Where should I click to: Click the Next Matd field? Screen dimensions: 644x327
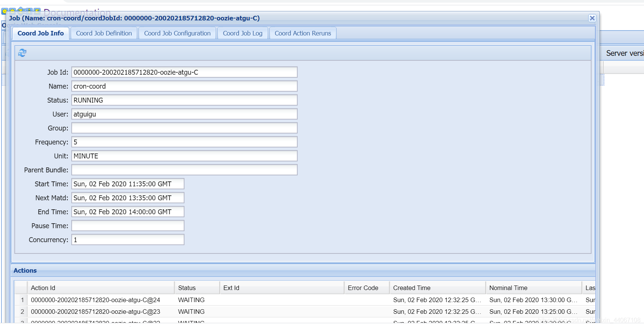pyautogui.click(x=128, y=198)
